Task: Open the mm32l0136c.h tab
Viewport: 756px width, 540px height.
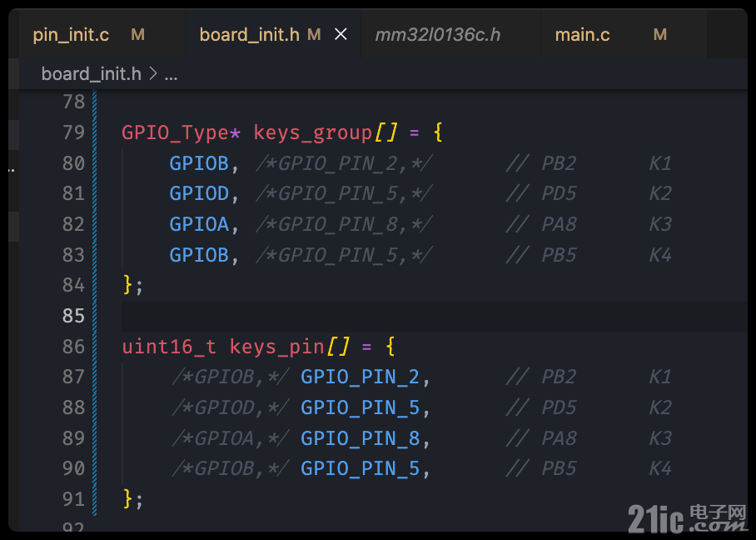Action: point(438,35)
